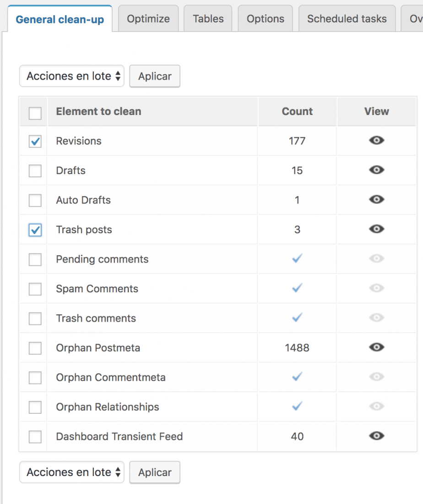Open bottom Acciones en lote dropdown
The height and width of the screenshot is (504, 423).
(71, 472)
